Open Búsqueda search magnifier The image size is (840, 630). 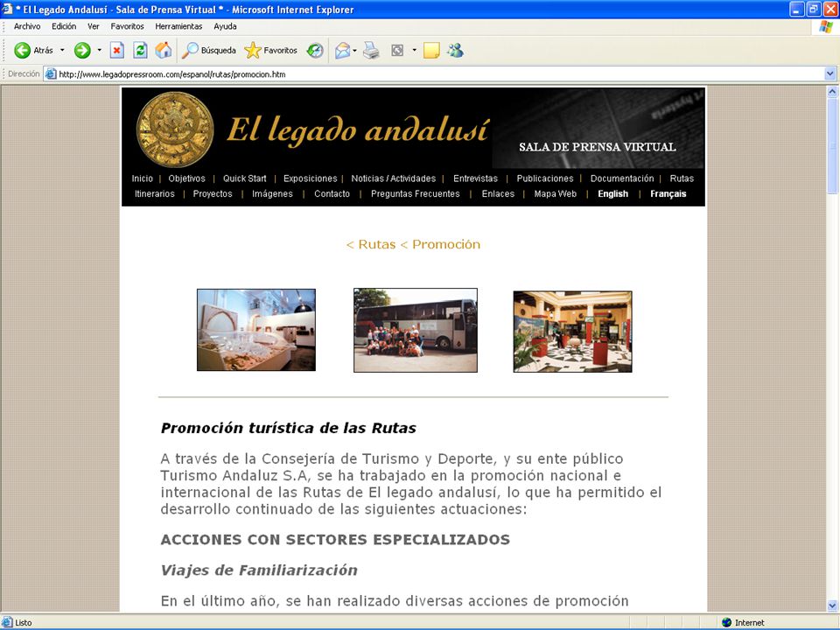click(x=190, y=51)
